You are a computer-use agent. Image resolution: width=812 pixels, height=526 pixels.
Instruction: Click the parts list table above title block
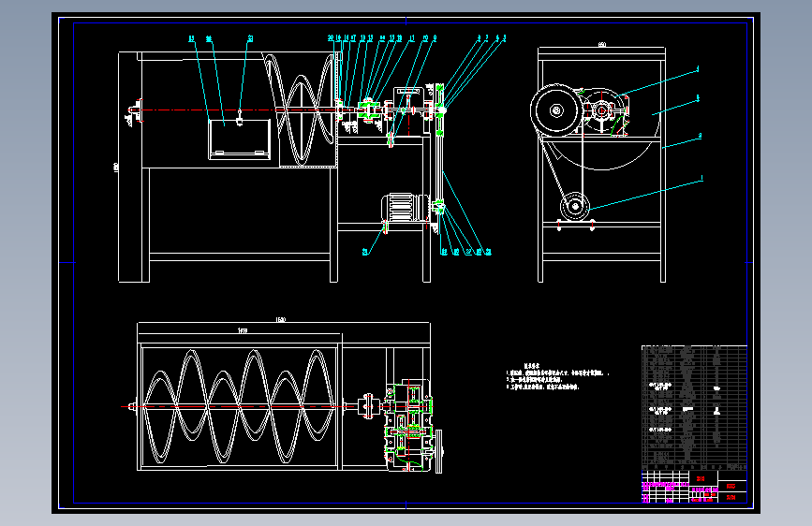click(694, 407)
